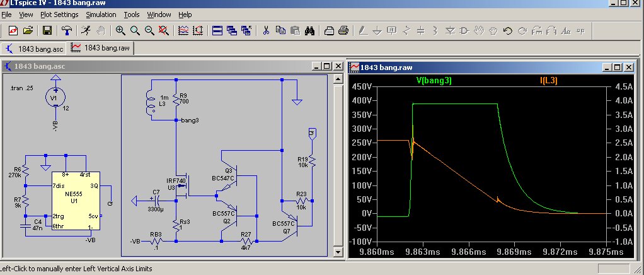Open Find with the binoculars icon
Viewport: 644px width, 275px height.
309,30
